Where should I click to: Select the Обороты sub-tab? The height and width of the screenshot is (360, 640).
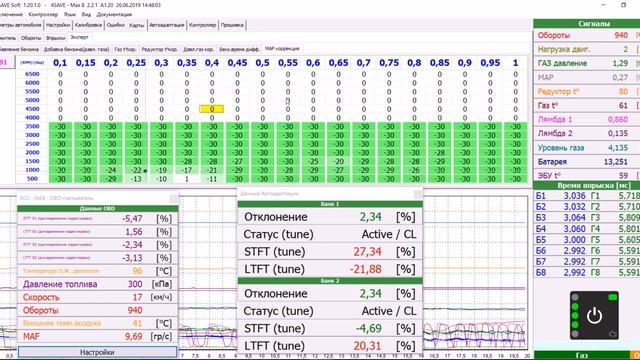[31, 38]
